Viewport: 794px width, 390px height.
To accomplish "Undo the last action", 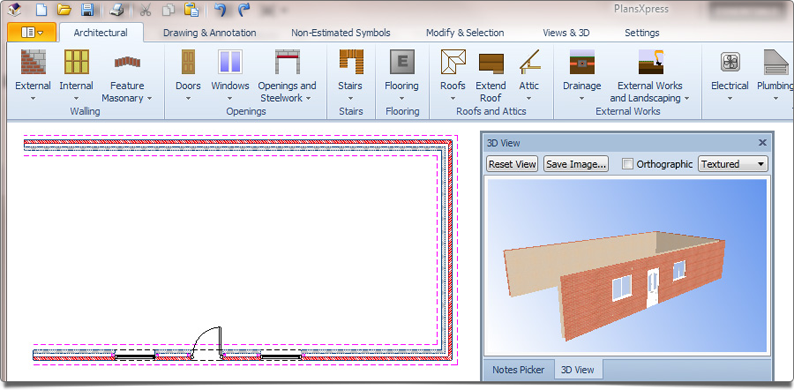I will [x=220, y=10].
